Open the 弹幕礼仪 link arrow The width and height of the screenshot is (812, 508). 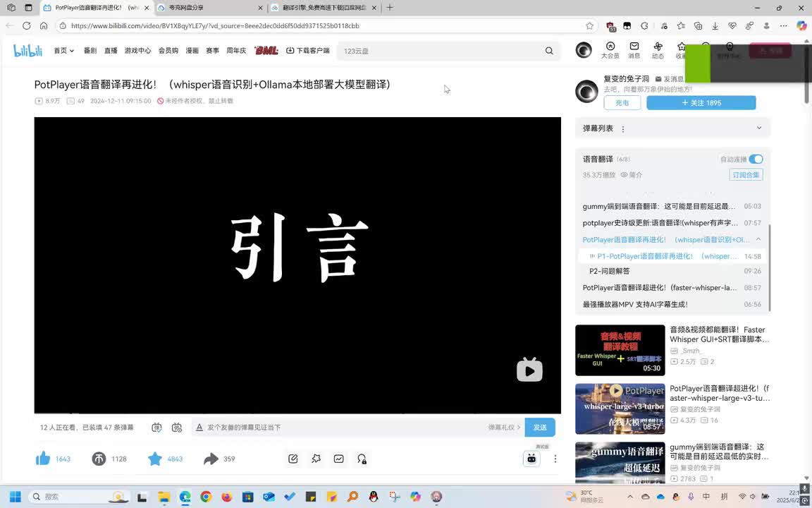[x=504, y=428]
